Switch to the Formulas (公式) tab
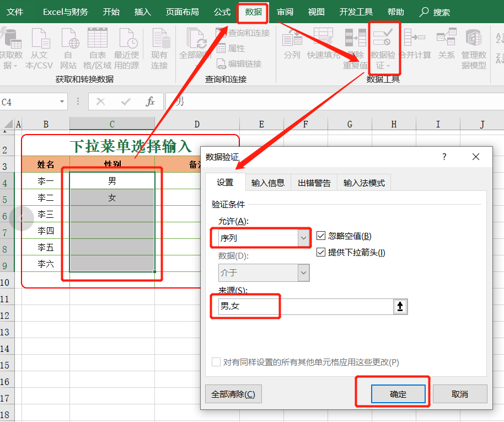The image size is (504, 422). click(222, 12)
